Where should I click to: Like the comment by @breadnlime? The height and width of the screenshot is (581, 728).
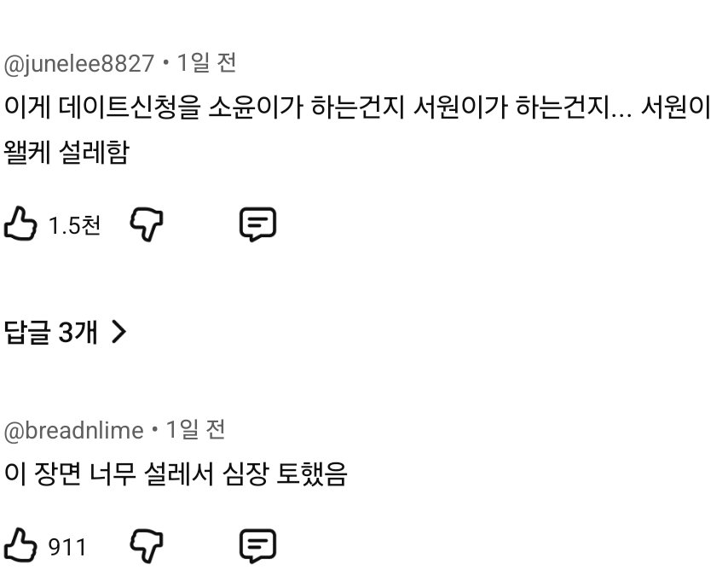tap(20, 545)
